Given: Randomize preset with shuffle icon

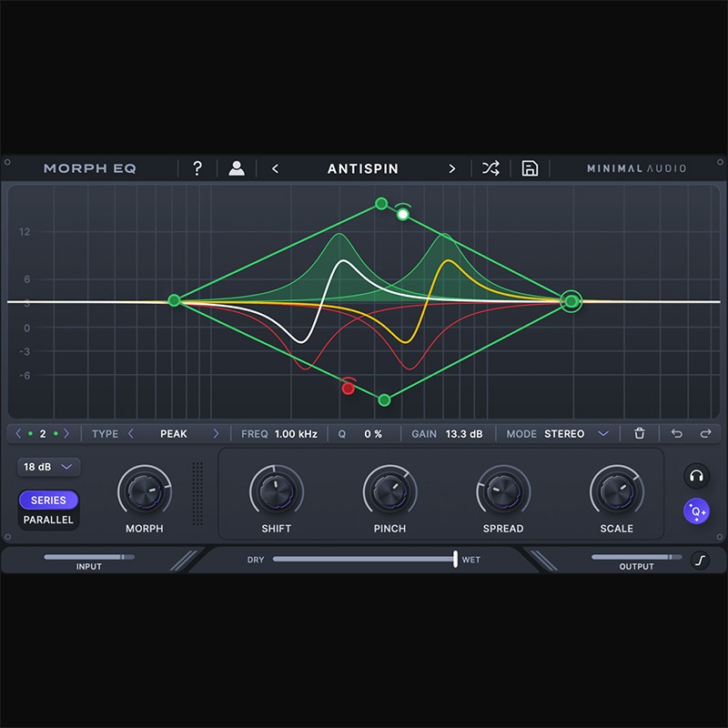Looking at the screenshot, I should 490,168.
